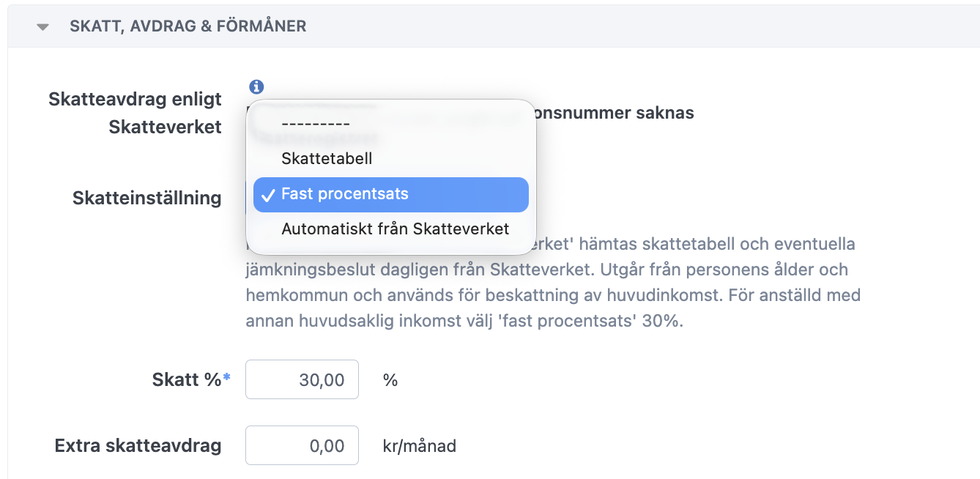Collapse the section using the header triangle

tap(43, 27)
